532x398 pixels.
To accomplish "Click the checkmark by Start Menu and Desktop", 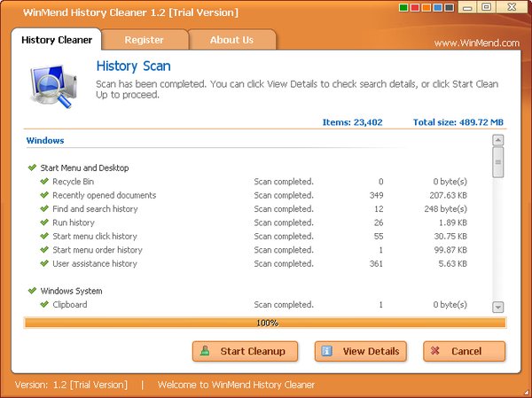I will click(x=32, y=168).
